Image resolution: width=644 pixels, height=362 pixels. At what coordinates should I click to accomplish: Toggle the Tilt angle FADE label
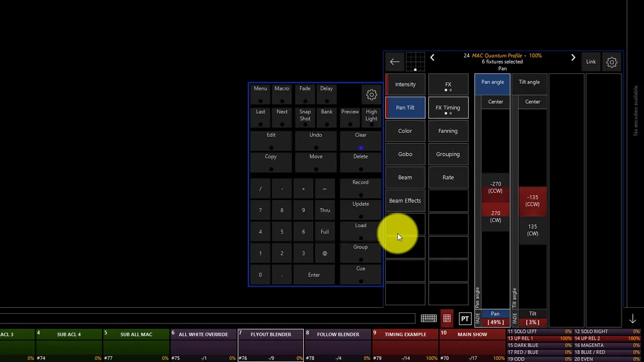[514, 318]
